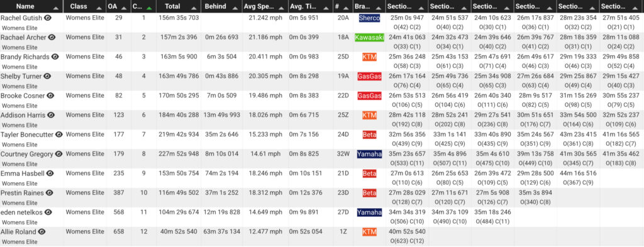Sort by the Name column header arrow
644x247 pixels.
[x=56, y=8]
